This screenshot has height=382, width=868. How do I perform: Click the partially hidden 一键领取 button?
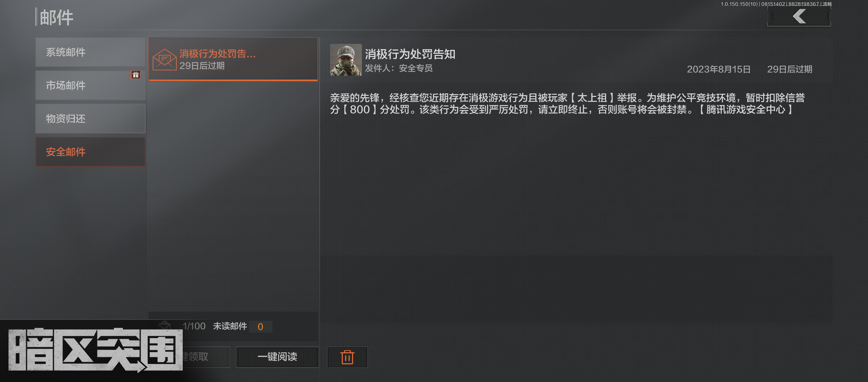coord(206,357)
